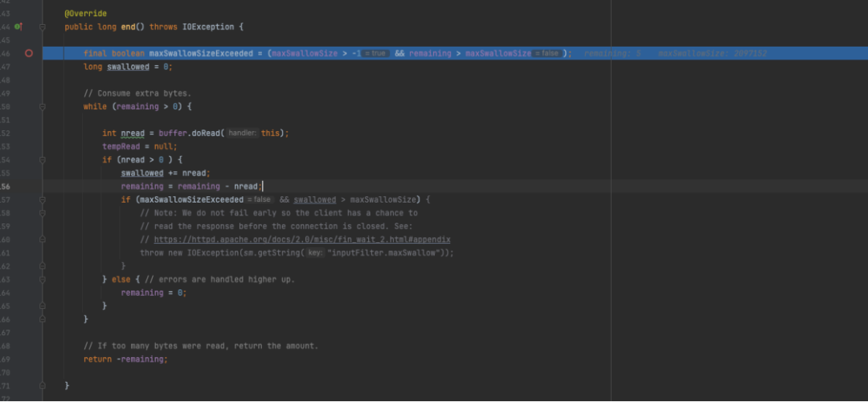Viewport: 868px width, 402px height.
Task: Click the 'key:' parameter hint
Action: click(316, 252)
